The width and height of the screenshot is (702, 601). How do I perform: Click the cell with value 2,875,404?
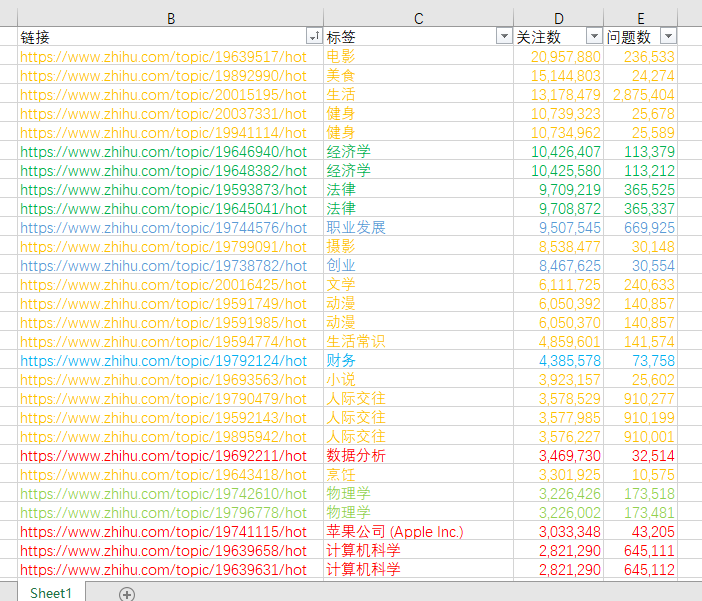click(x=643, y=95)
